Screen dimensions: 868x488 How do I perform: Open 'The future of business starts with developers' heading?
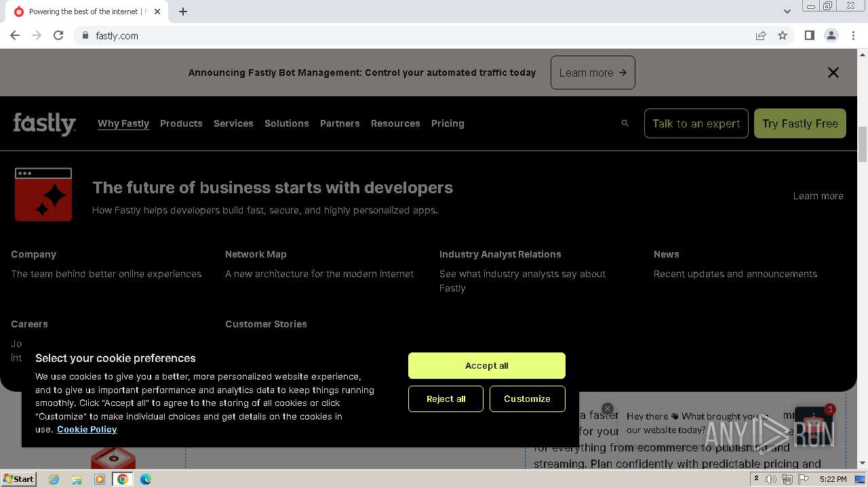click(273, 188)
